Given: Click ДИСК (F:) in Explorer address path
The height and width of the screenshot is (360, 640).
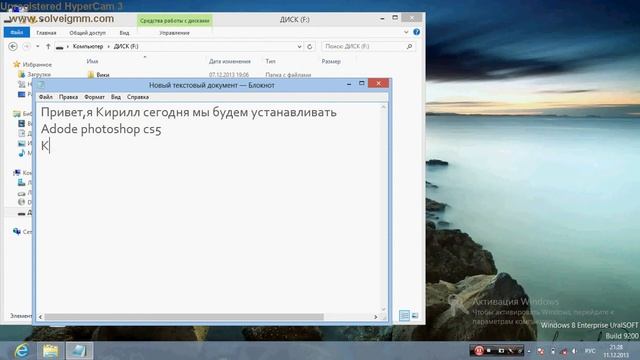Looking at the screenshot, I should coord(126,47).
